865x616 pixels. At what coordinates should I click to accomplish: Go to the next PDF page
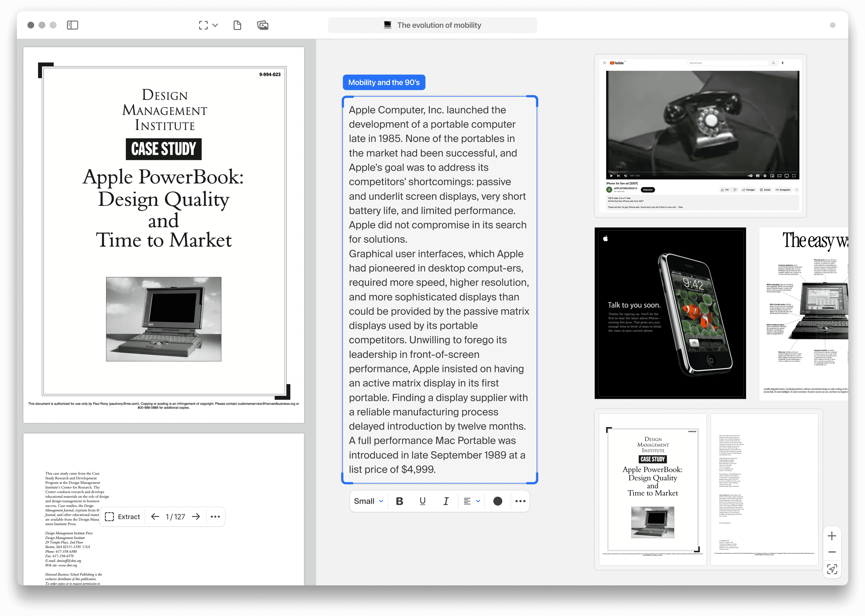click(x=196, y=517)
